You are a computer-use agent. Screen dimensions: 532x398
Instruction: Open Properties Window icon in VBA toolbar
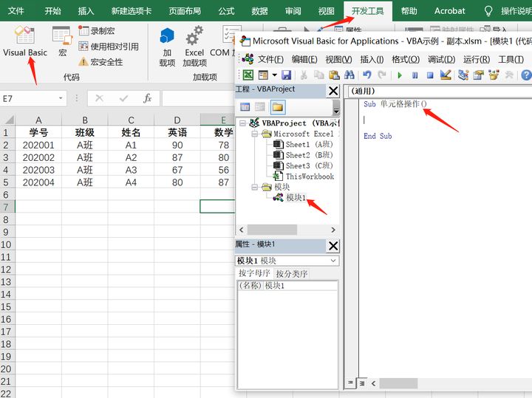(x=478, y=75)
